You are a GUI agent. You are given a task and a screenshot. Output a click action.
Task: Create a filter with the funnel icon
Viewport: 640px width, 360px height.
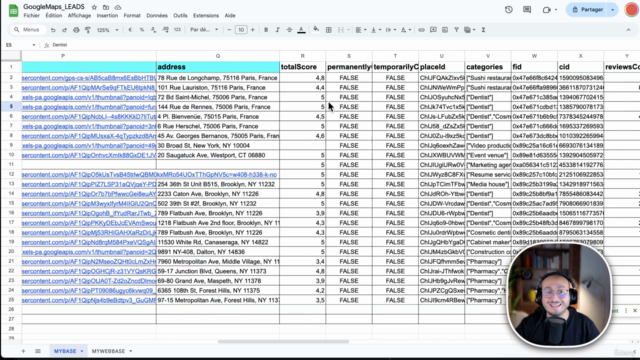coord(456,30)
